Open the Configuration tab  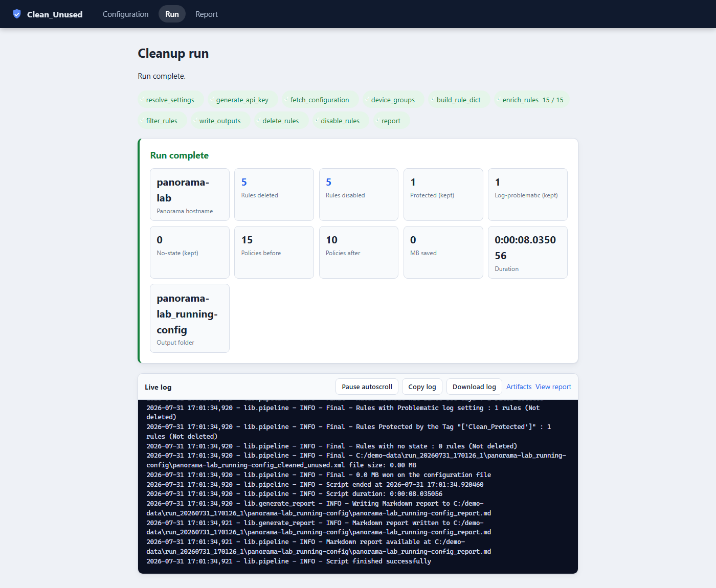[125, 14]
